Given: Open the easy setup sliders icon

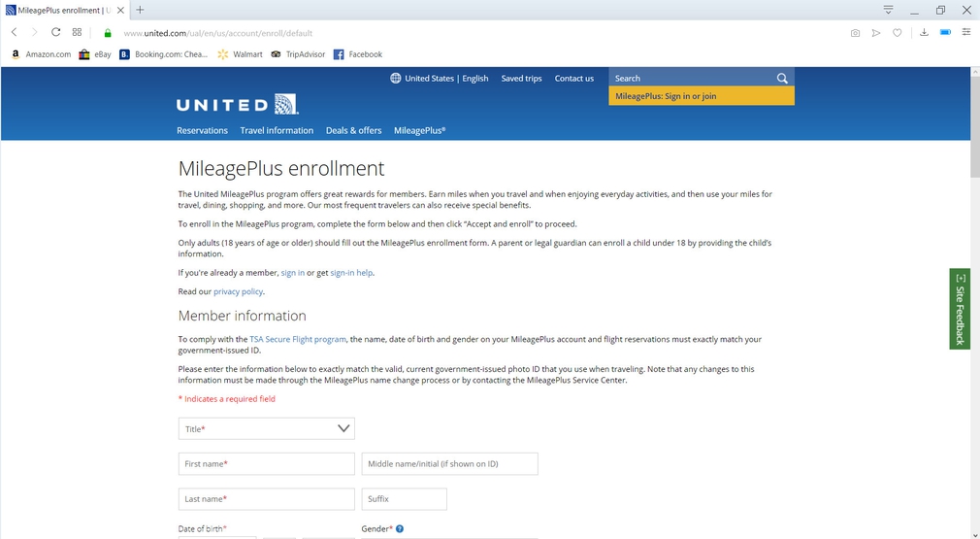Looking at the screenshot, I should coord(965,32).
